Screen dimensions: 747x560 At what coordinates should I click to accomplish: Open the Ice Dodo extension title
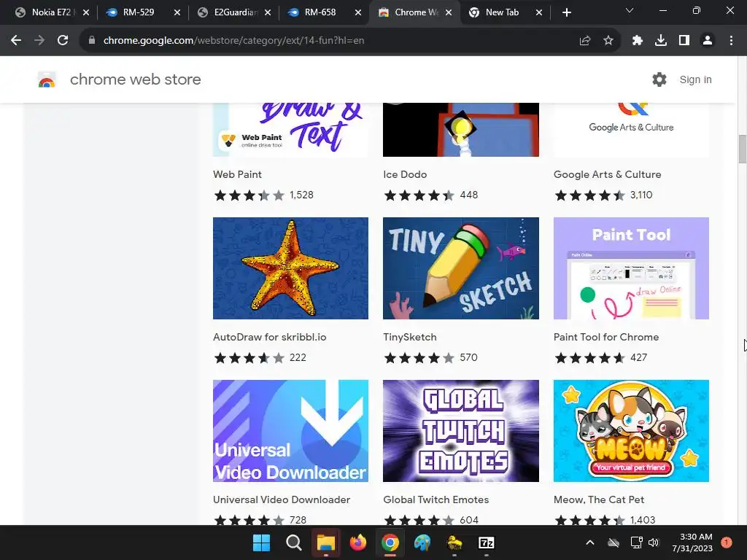pyautogui.click(x=405, y=174)
